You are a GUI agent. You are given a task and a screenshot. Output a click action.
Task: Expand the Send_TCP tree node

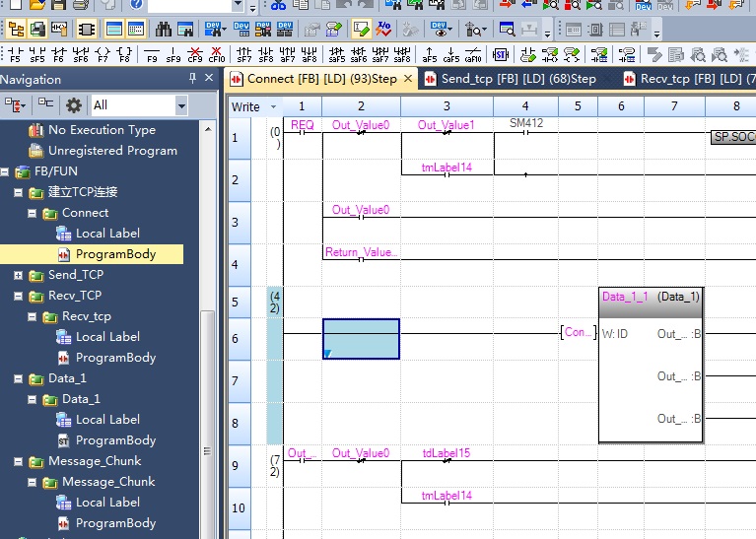click(19, 275)
